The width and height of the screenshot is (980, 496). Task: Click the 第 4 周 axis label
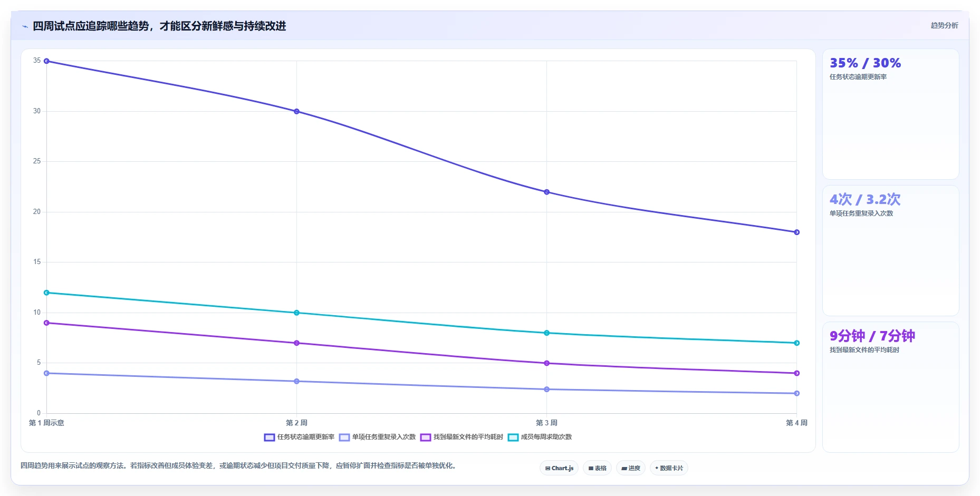[x=796, y=423]
